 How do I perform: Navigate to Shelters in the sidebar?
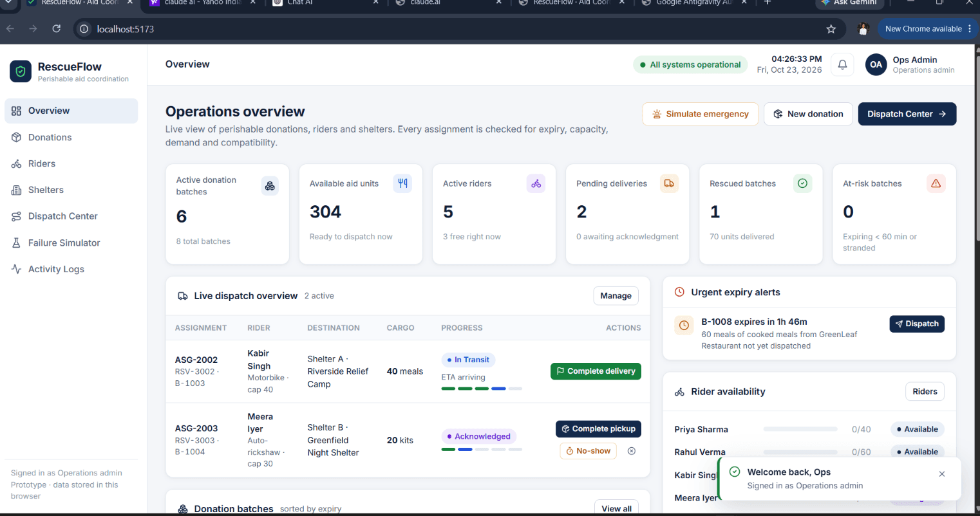click(x=71, y=190)
